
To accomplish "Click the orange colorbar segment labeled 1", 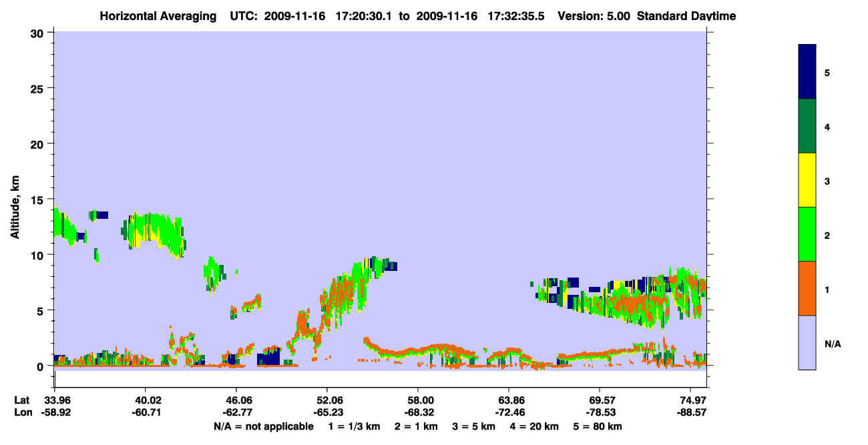I will (807, 288).
